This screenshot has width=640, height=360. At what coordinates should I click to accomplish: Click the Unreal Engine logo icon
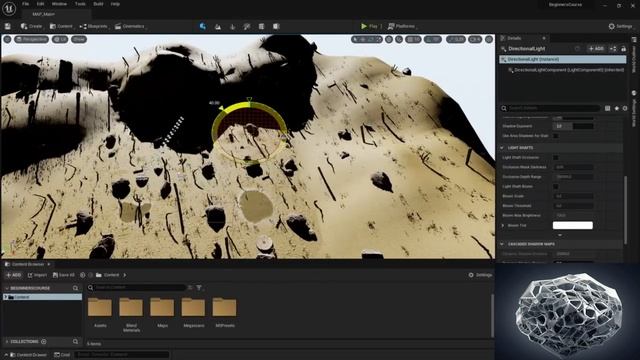[x=9, y=8]
